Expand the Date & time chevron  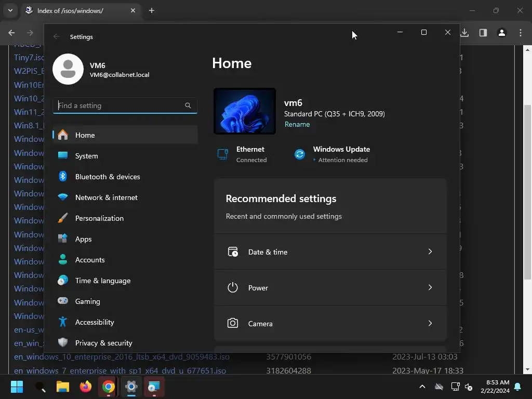tap(430, 252)
